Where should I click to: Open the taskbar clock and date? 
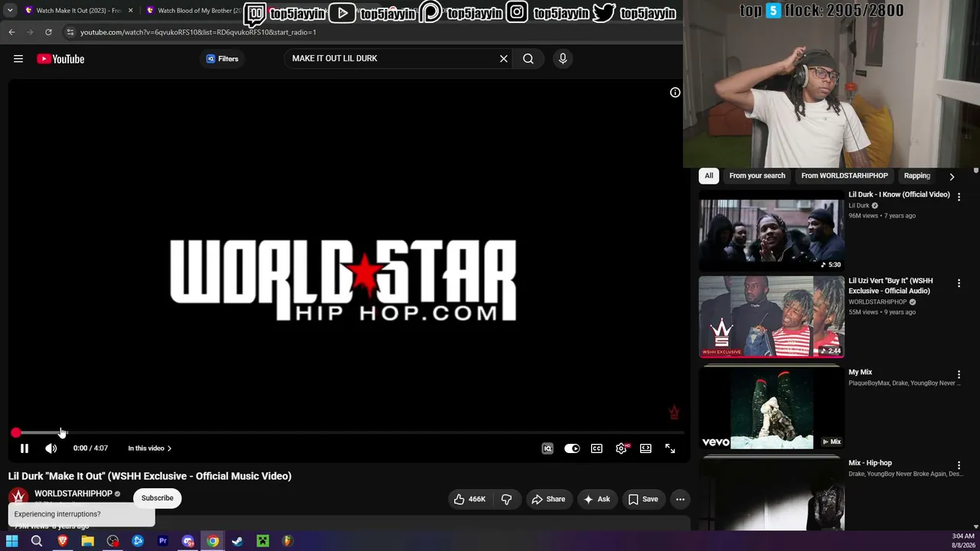tap(962, 541)
